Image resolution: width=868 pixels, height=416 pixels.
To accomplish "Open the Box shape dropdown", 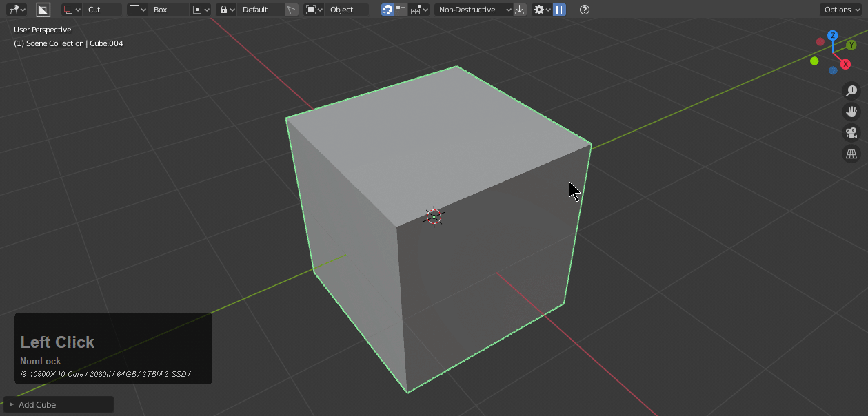I will click(160, 9).
